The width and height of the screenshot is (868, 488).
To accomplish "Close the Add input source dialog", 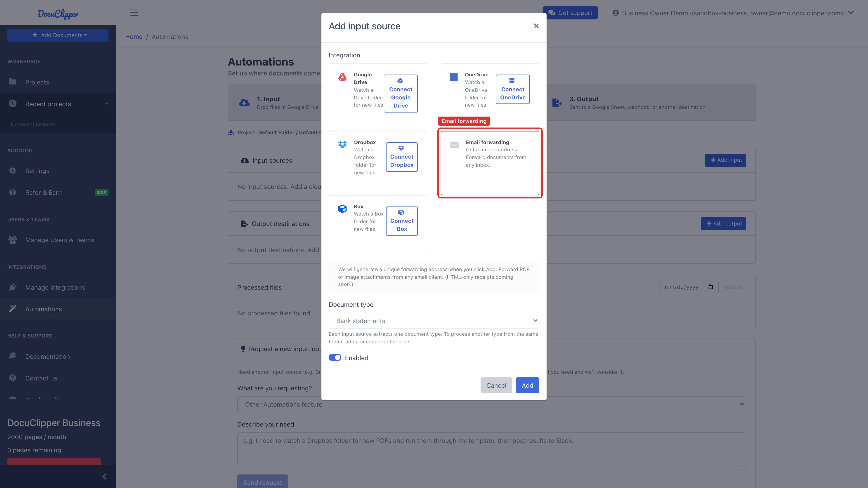I will [536, 26].
